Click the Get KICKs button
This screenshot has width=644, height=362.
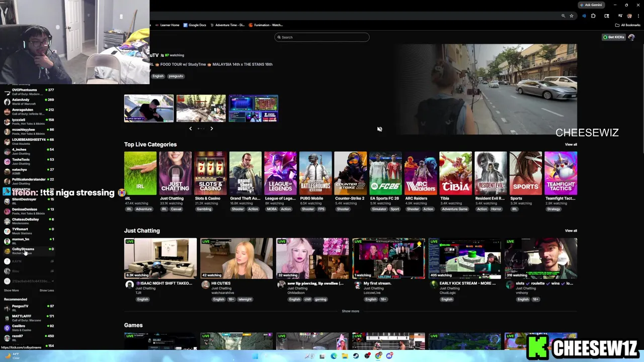coord(614,37)
